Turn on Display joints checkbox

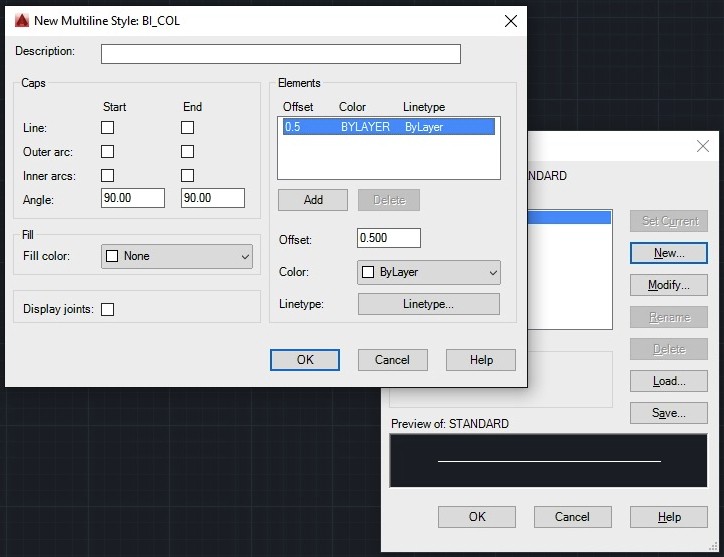(x=108, y=309)
